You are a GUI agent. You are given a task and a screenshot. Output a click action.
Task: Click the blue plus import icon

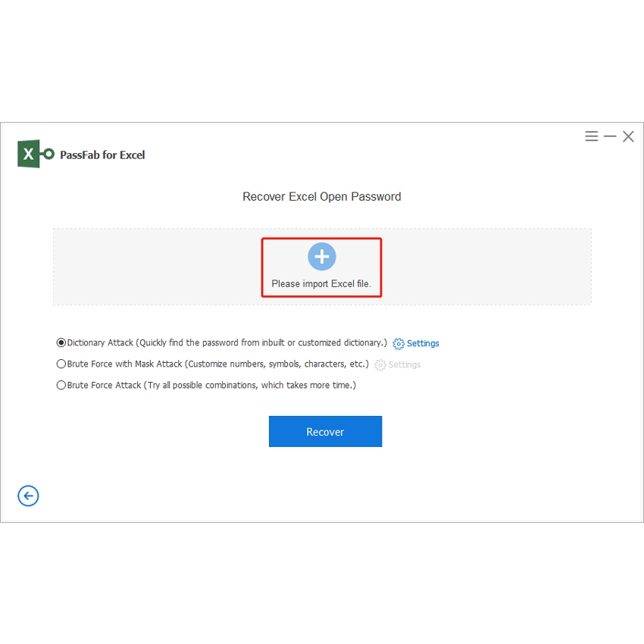pos(321,257)
